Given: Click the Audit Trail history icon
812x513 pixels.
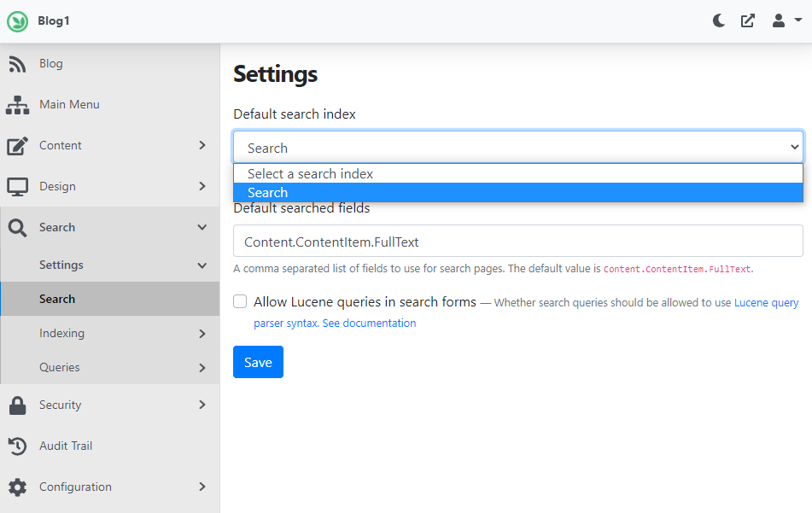Looking at the screenshot, I should [x=17, y=446].
